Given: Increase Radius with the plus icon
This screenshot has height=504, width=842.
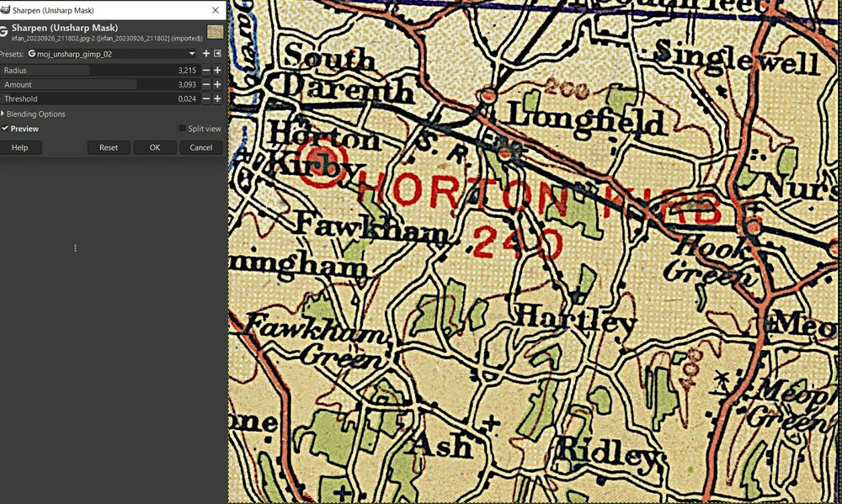Looking at the screenshot, I should (x=217, y=71).
